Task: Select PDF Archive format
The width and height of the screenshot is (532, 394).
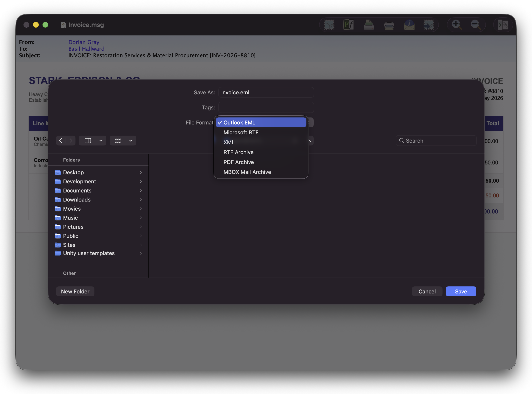Action: pos(261,162)
